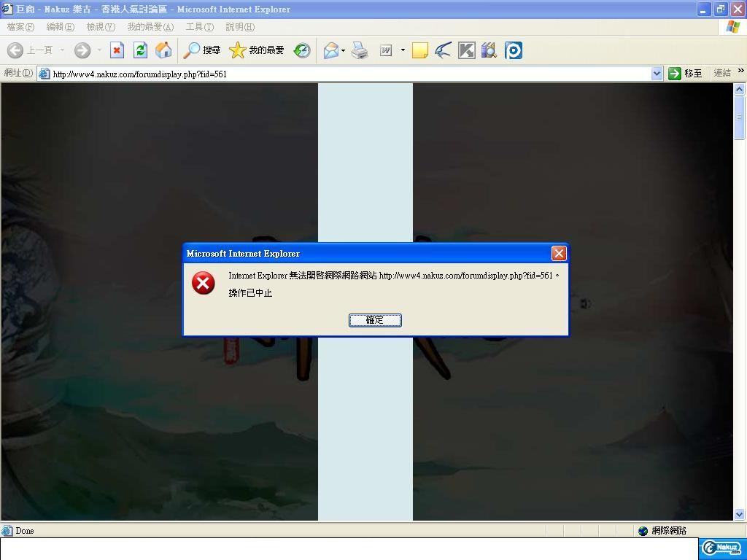Expand the Mail button dropdown arrow
The height and width of the screenshot is (560, 747).
(x=343, y=50)
